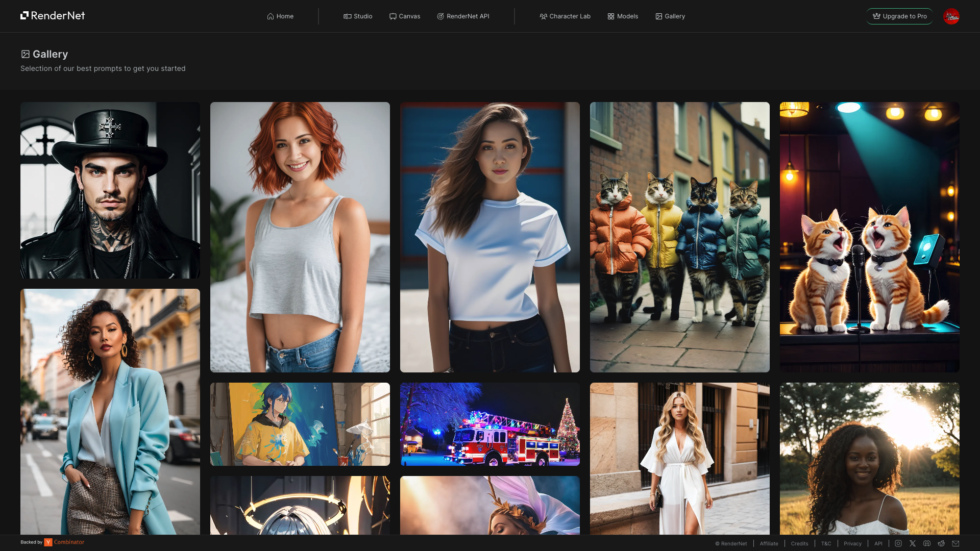This screenshot has width=980, height=551.
Task: Open the Canvas page
Action: pos(405,16)
